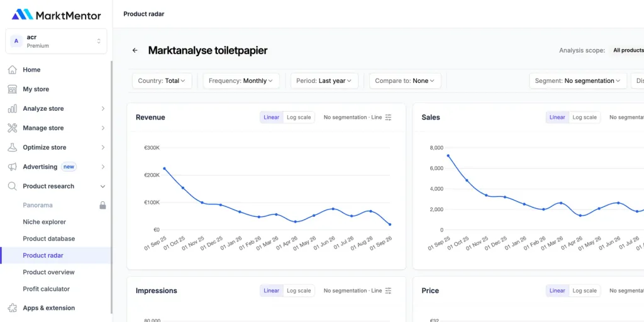Open the Segment: No segmentation dropdown
The image size is (644, 322).
click(578, 81)
